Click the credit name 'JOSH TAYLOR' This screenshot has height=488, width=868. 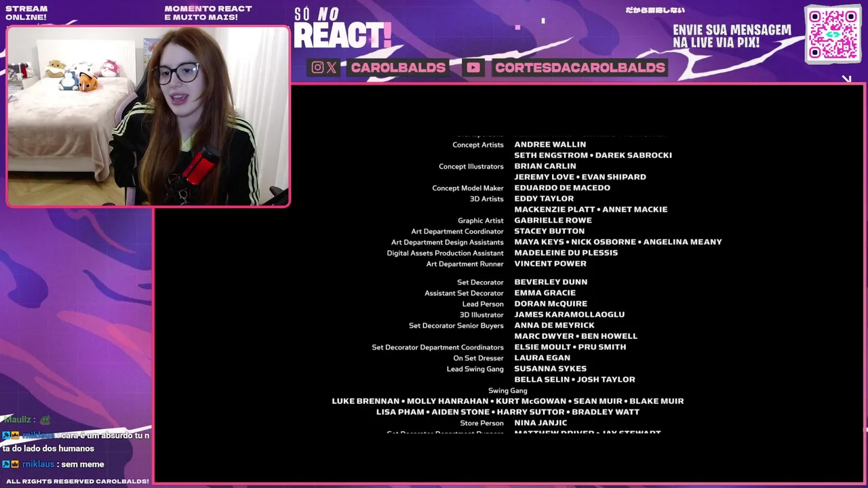coord(608,380)
